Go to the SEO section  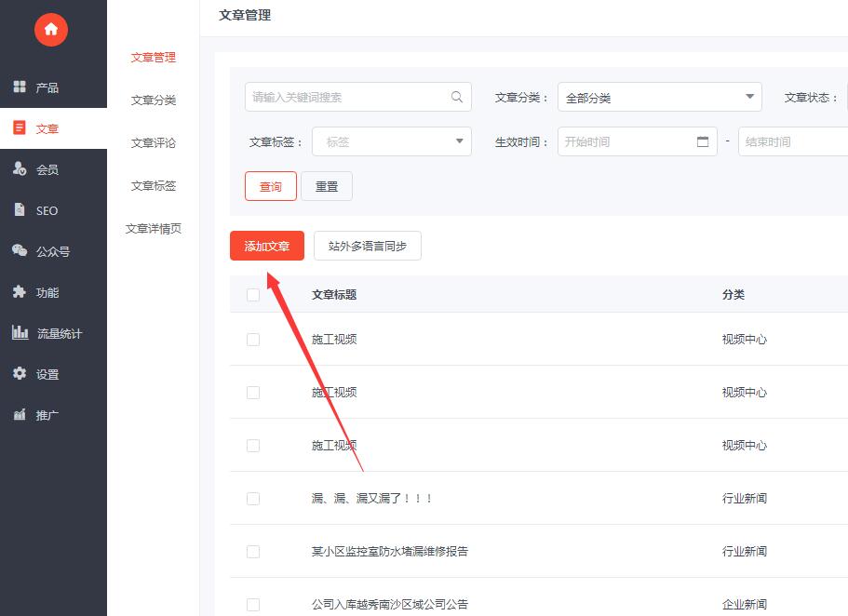[47, 210]
